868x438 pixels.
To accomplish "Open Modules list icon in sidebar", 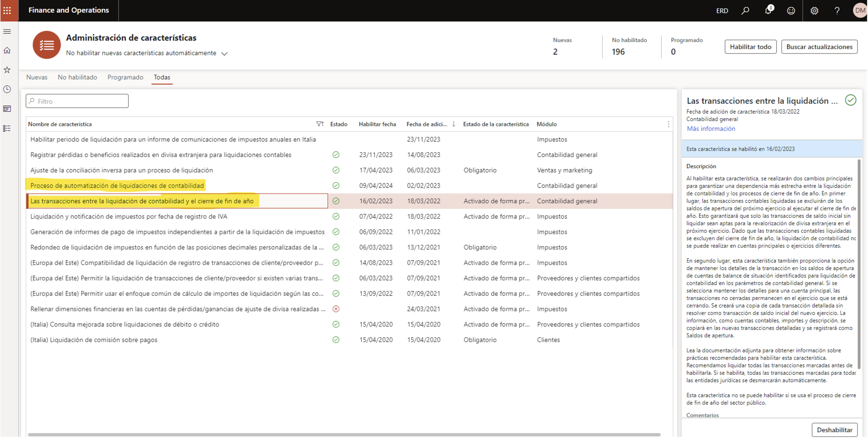I will [x=7, y=128].
